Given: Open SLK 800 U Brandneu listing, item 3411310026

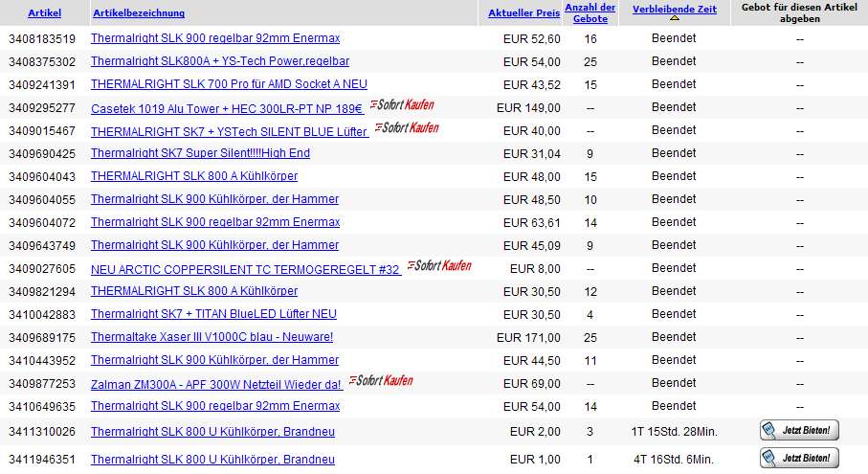Looking at the screenshot, I should [x=212, y=431].
